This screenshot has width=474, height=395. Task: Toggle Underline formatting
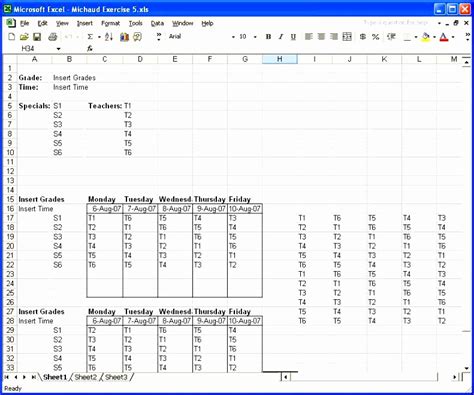click(293, 37)
